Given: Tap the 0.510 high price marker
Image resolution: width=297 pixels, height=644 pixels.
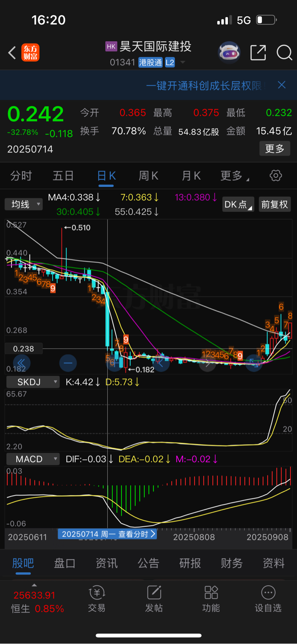Looking at the screenshot, I should [x=77, y=228].
